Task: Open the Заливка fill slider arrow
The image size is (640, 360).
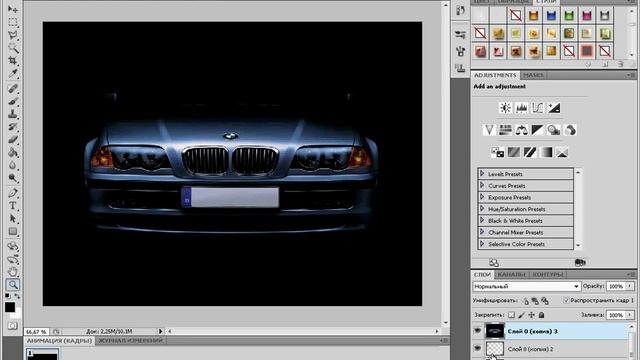Action: (x=630, y=315)
